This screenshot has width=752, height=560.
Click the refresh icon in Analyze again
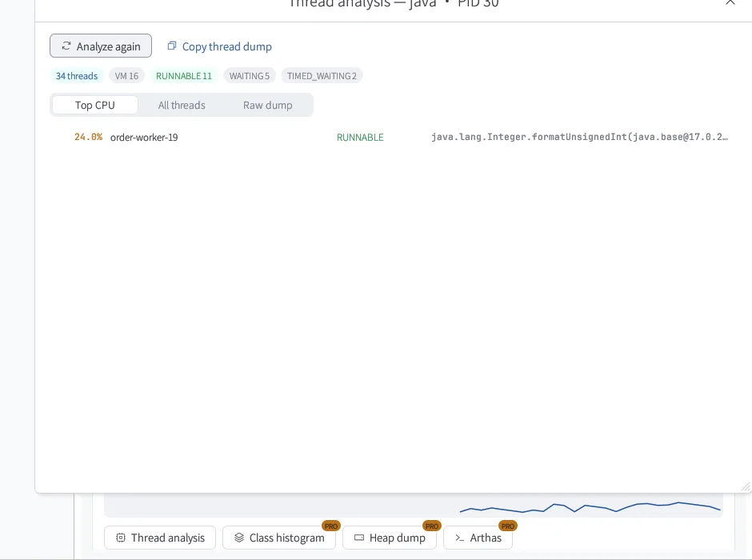click(66, 46)
